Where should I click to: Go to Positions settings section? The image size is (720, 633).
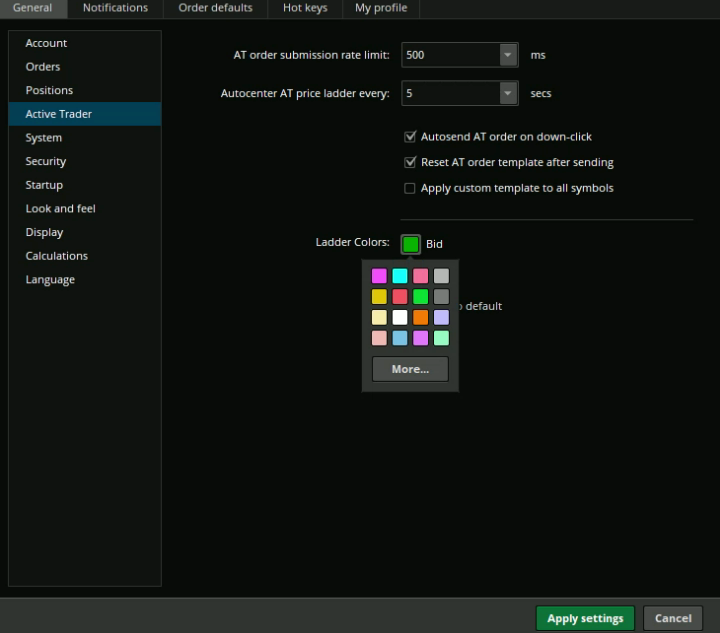point(49,90)
